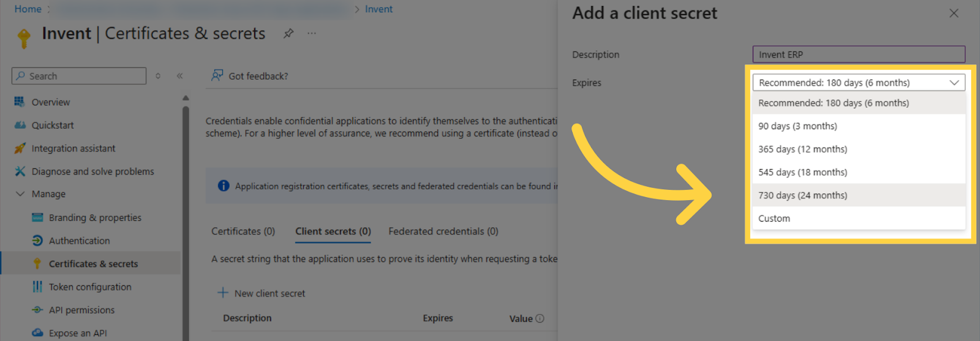Click the Expires column header
Screen dimensions: 980x341
click(438, 318)
